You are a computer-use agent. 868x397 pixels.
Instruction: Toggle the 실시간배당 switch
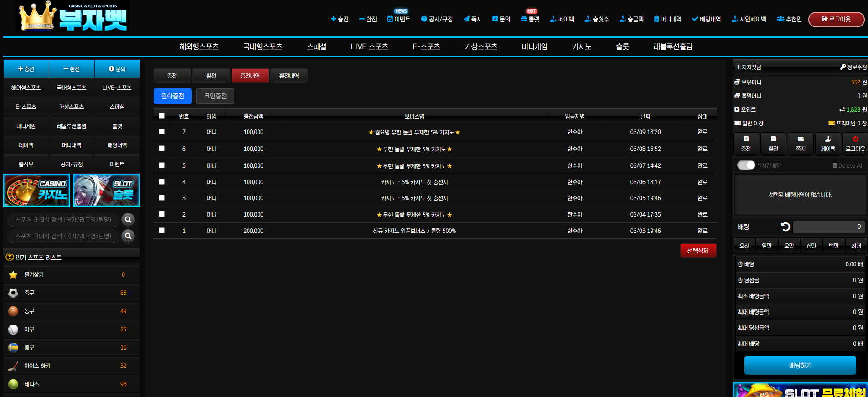[746, 165]
